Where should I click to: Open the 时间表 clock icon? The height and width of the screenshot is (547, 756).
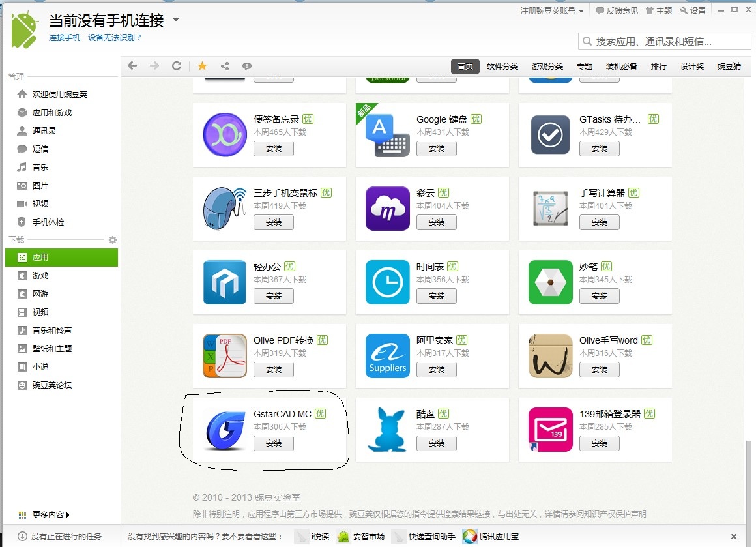(388, 282)
